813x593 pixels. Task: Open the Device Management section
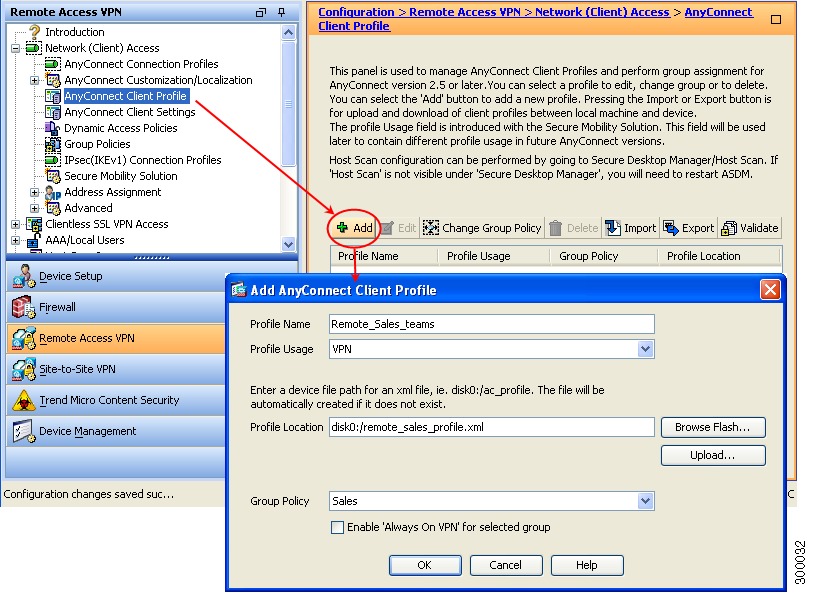coord(116,431)
